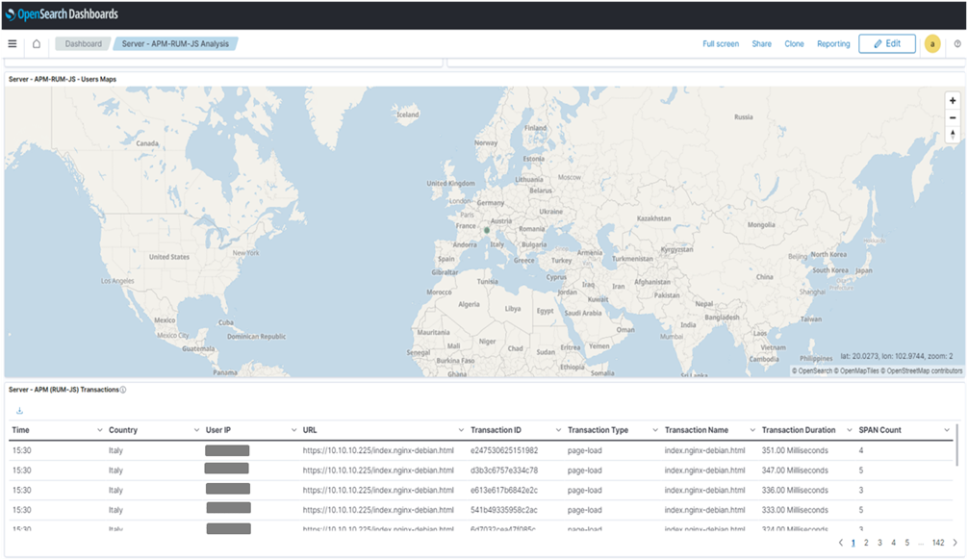
Task: Go to table page 2
Action: click(x=866, y=543)
